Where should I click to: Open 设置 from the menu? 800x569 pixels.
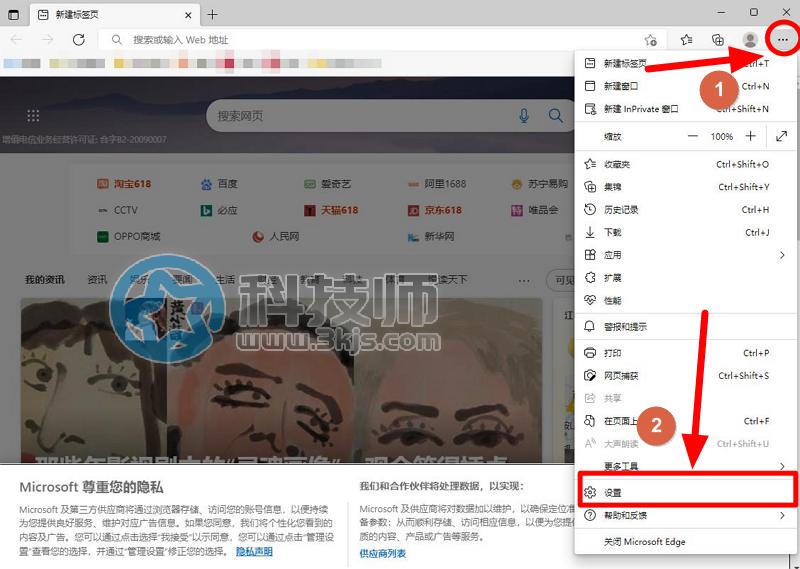pyautogui.click(x=686, y=492)
